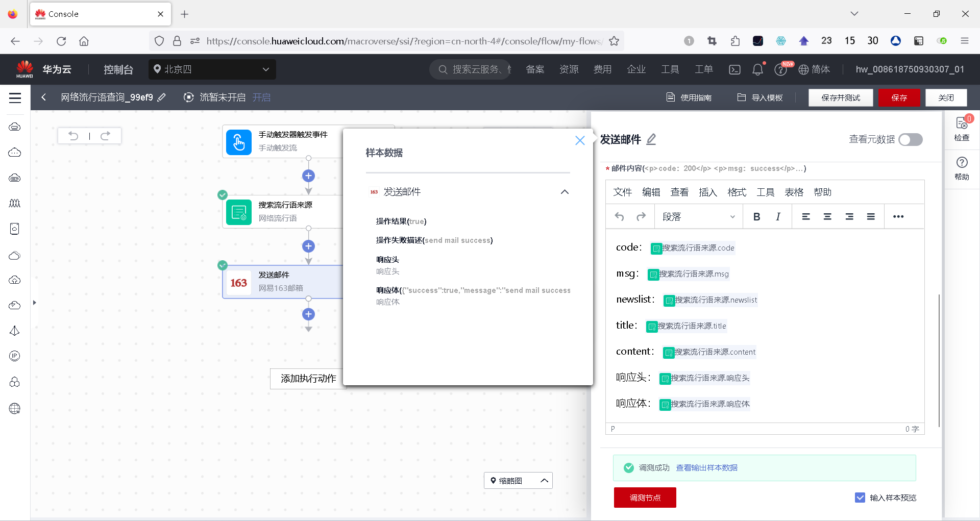Image resolution: width=980 pixels, height=521 pixels.
Task: Click the red 保存 button
Action: [899, 97]
